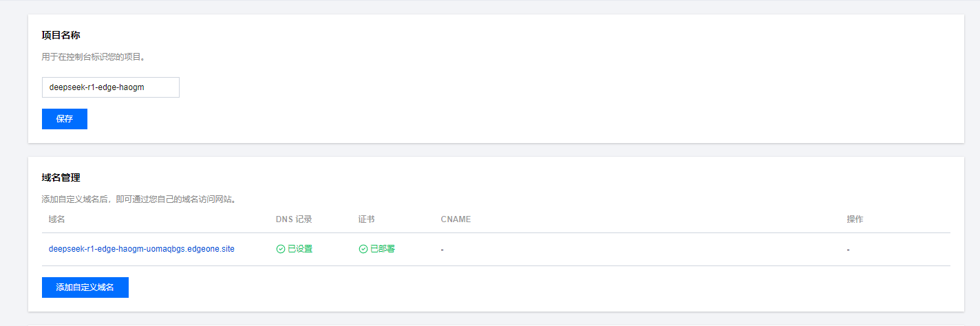The image size is (980, 326).
Task: Click the DNS record check-circle icon
Action: (x=281, y=249)
